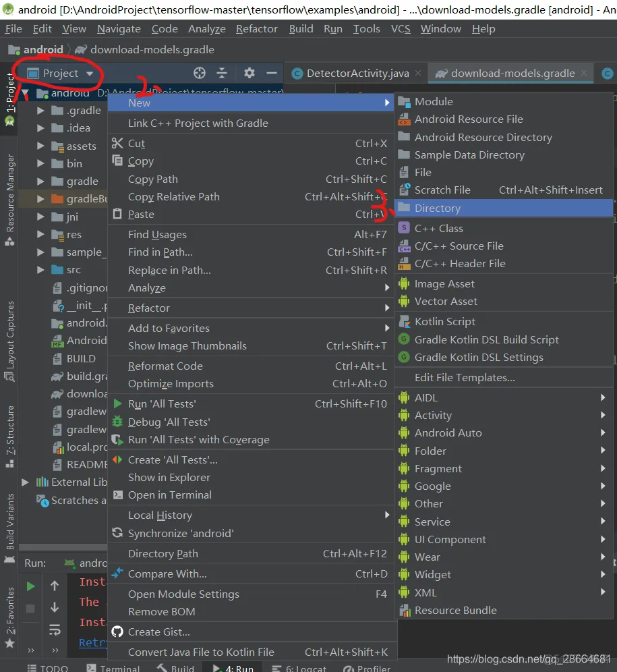Rerun with the green play icon in Run panel
Image resolution: width=617 pixels, height=672 pixels.
click(30, 586)
